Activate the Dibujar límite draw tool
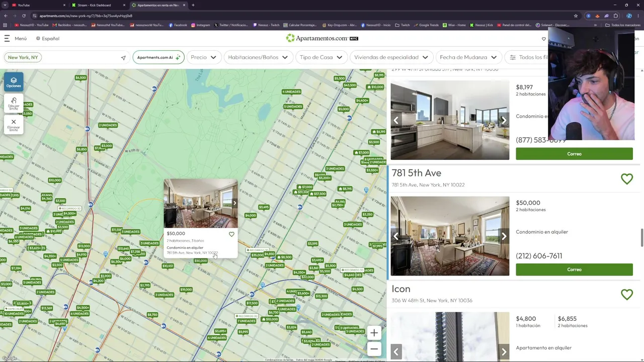 [x=14, y=103]
